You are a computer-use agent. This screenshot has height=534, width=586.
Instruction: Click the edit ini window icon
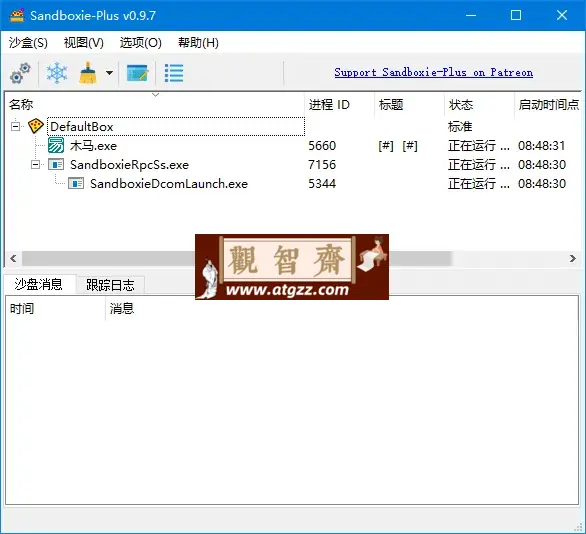pyautogui.click(x=137, y=73)
